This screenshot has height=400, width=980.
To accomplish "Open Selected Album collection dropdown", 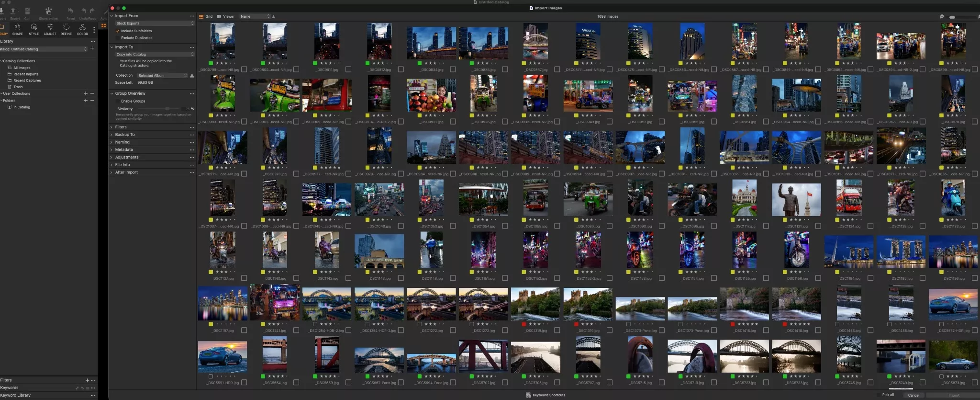I will pyautogui.click(x=162, y=76).
